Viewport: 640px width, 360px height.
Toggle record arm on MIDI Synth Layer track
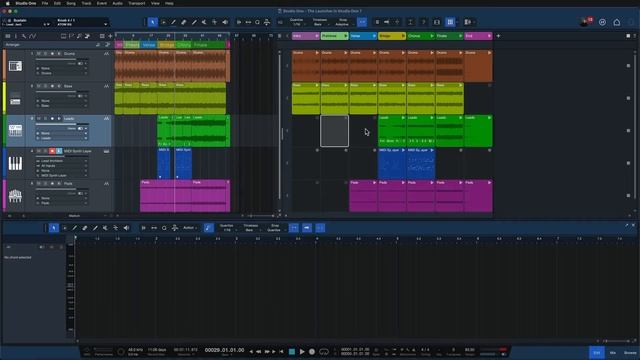tap(52, 151)
